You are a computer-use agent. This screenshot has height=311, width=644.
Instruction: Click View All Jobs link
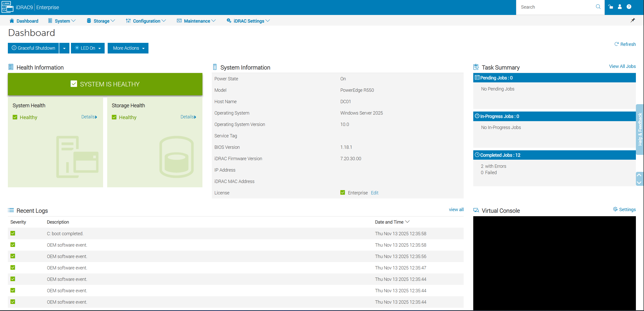(622, 66)
